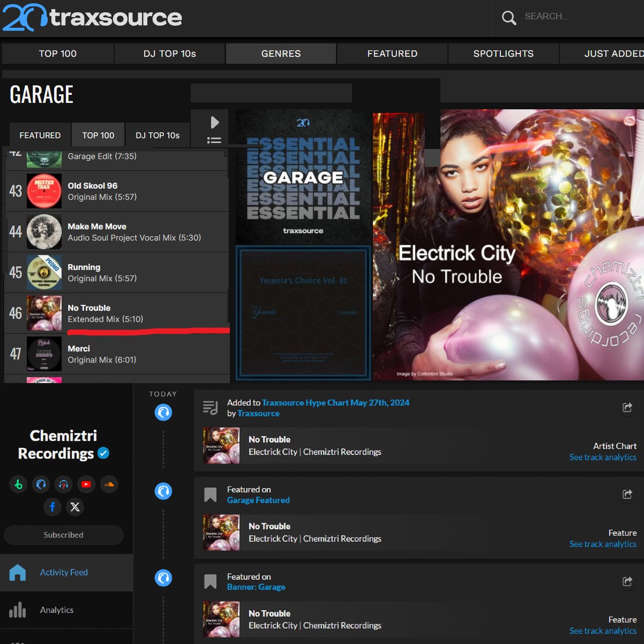Click See track analytics for Banner: Garage entry
Screen dimensions: 644x644
603,631
